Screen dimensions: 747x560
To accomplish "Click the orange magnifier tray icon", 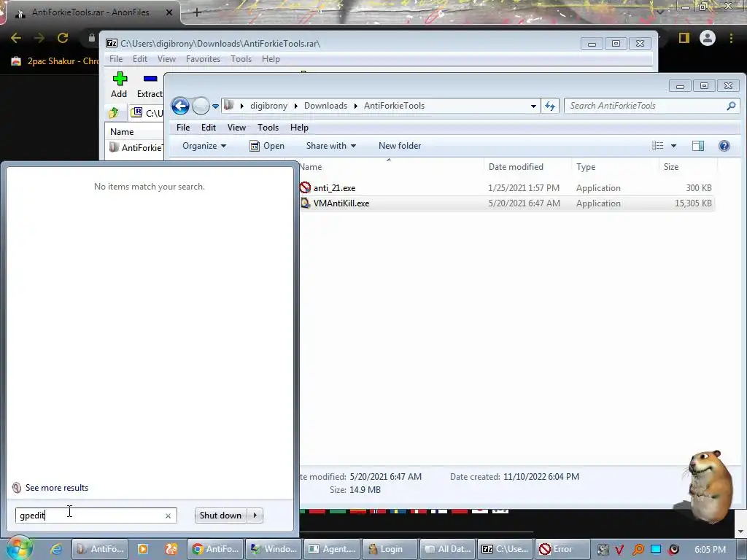I will (638, 550).
